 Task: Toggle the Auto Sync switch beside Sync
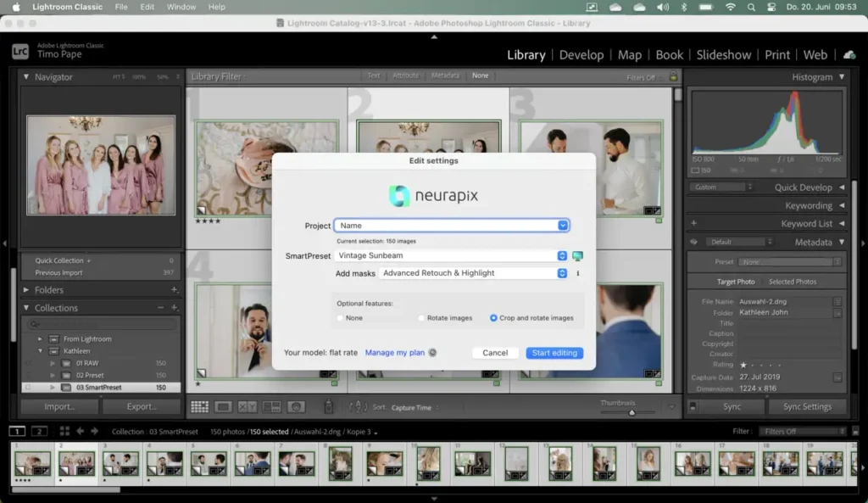pos(693,406)
